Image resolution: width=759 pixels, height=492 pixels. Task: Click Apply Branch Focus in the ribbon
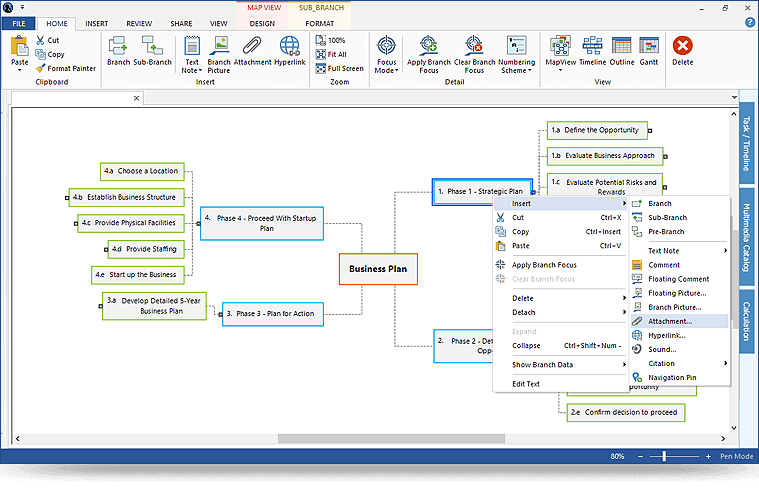click(x=428, y=55)
